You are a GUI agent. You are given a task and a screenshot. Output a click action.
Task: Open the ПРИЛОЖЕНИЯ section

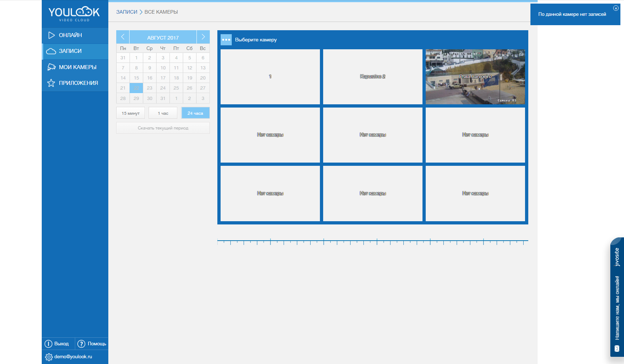[75, 83]
